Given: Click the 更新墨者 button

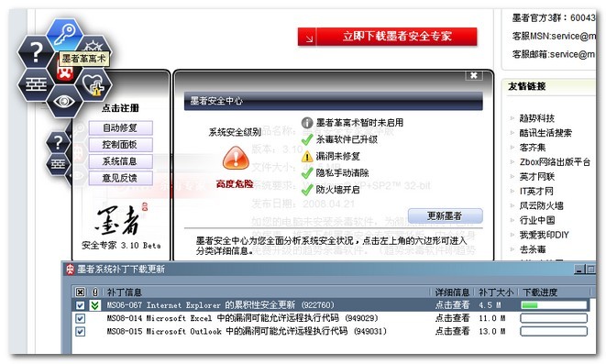Looking at the screenshot, I should 446,215.
